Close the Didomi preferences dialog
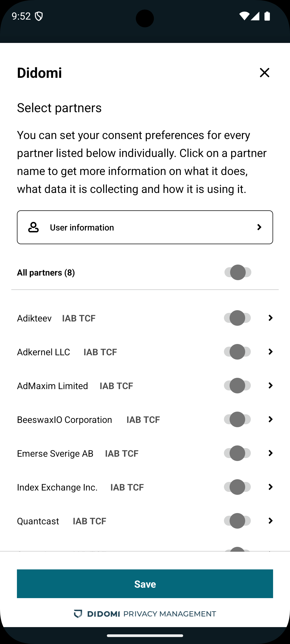The width and height of the screenshot is (290, 644). click(x=264, y=72)
